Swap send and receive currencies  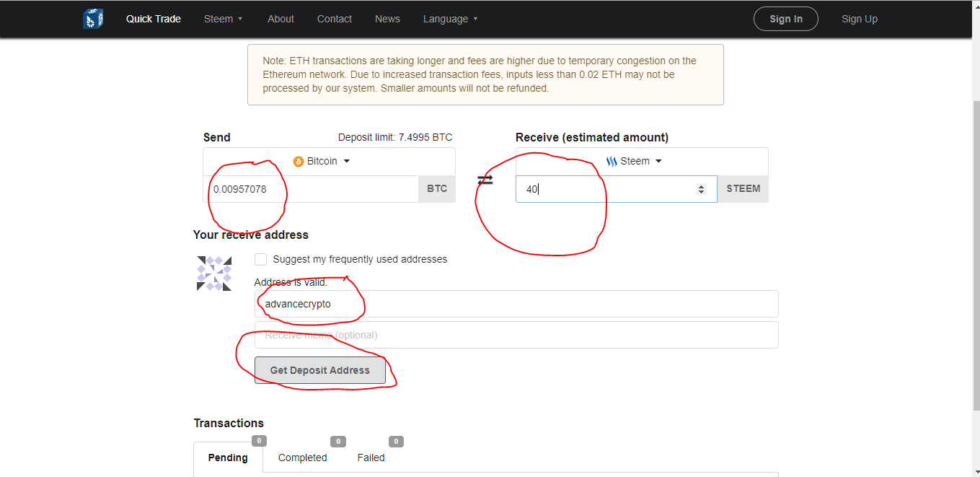(x=485, y=180)
